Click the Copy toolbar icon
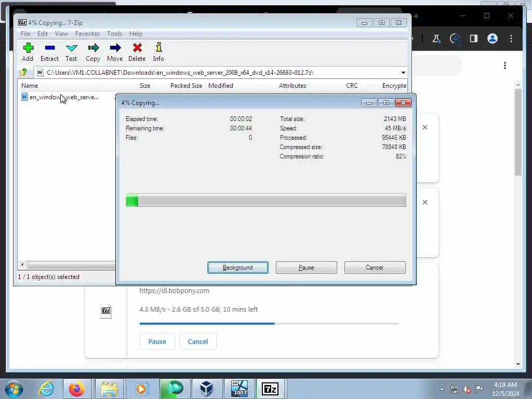 93,52
